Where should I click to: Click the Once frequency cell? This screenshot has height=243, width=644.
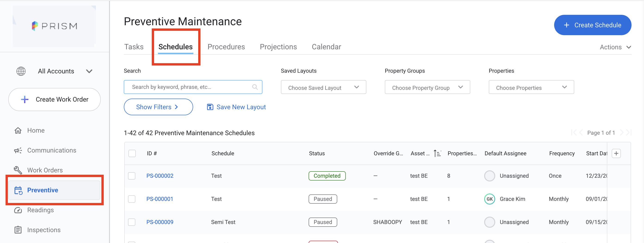(555, 176)
